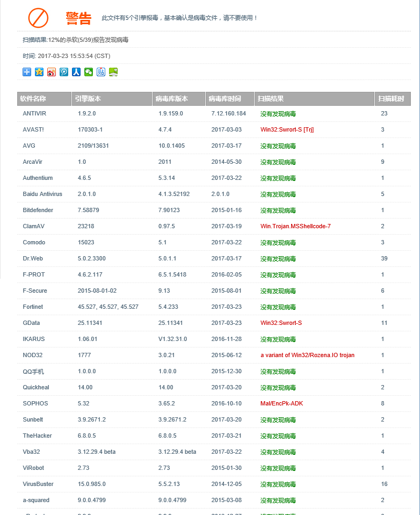Share to Sina Weibo icon
The width and height of the screenshot is (420, 515).
coord(52,72)
